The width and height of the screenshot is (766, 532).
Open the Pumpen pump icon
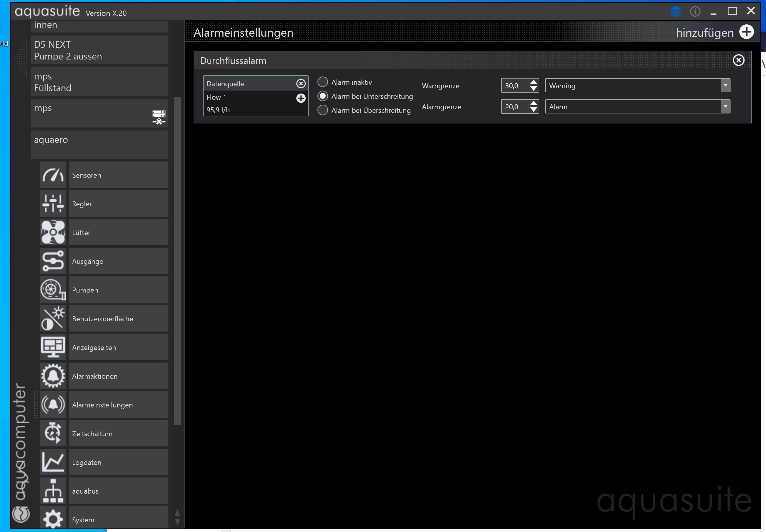pyautogui.click(x=53, y=289)
